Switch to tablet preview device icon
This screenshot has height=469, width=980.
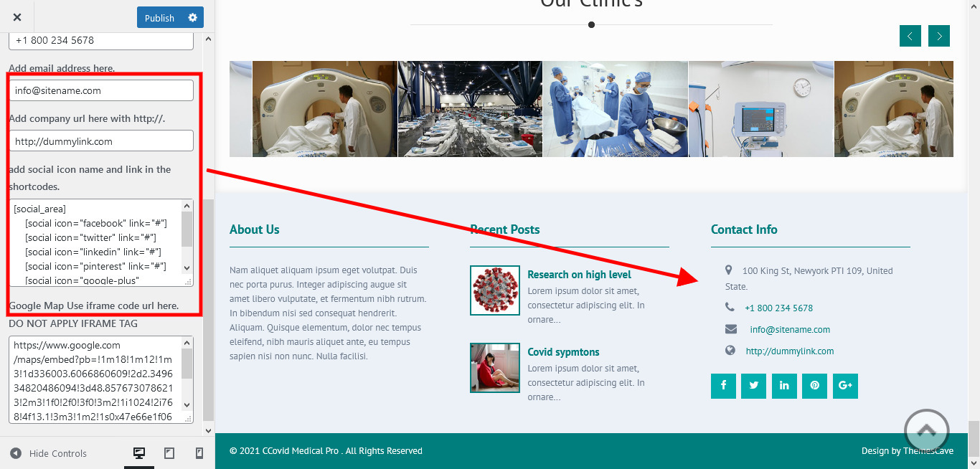click(169, 453)
